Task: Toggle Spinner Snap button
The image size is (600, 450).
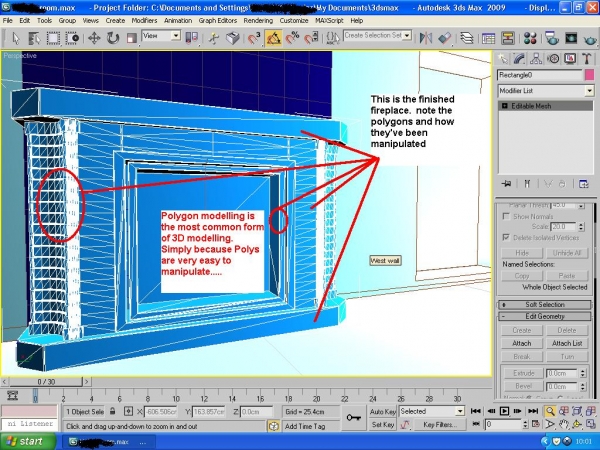Action: click(x=311, y=38)
